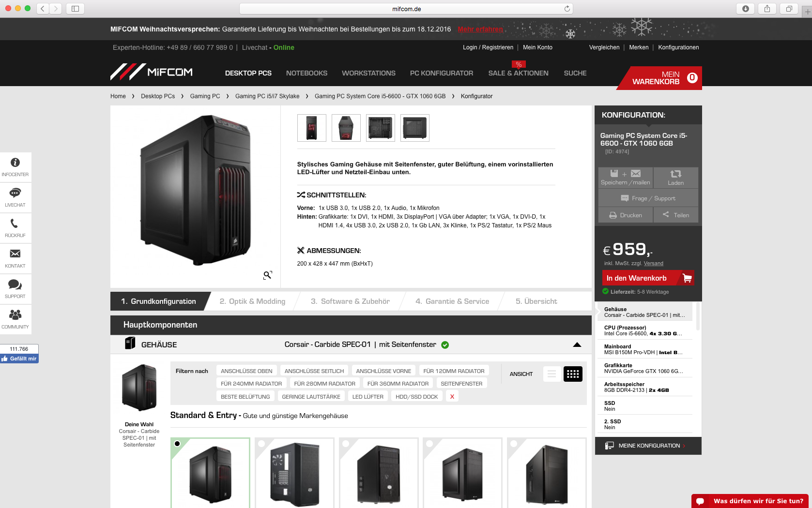The height and width of the screenshot is (508, 812).
Task: Open the Mein Warenkorb cart
Action: coord(659,78)
